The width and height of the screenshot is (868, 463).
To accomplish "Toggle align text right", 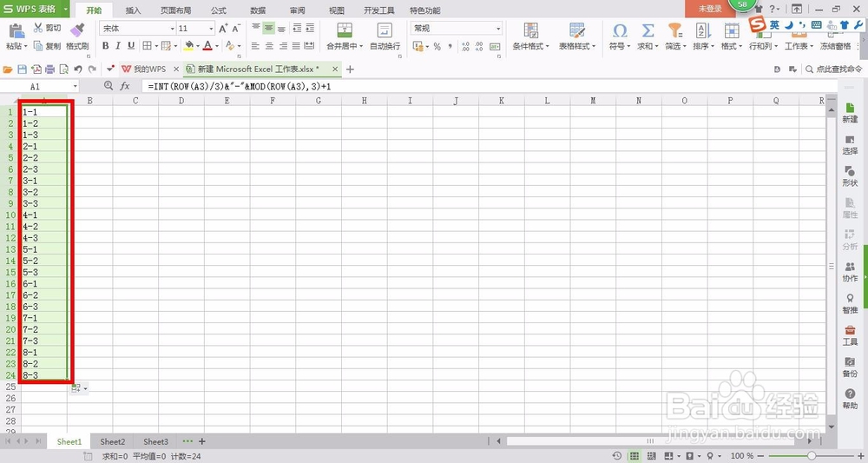I will click(282, 47).
